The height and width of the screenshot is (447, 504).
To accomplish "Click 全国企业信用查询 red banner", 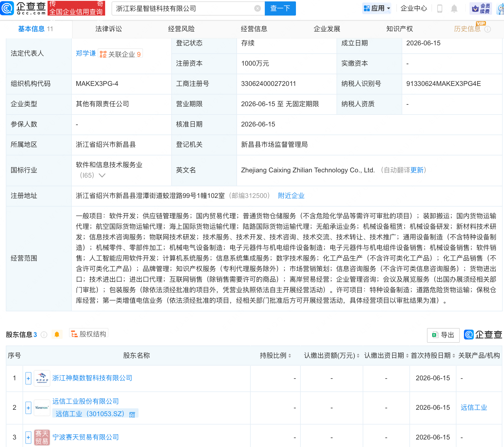I will click(76, 8).
